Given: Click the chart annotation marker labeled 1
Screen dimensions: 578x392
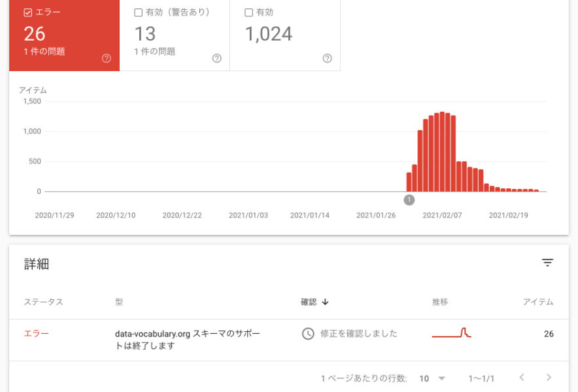Looking at the screenshot, I should click(x=409, y=200).
